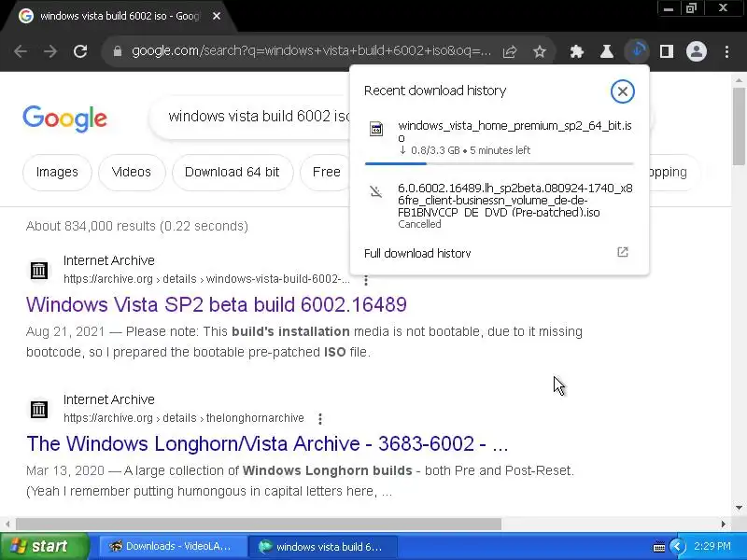
Task: Click the scroll left arrow
Action: [x=7, y=525]
